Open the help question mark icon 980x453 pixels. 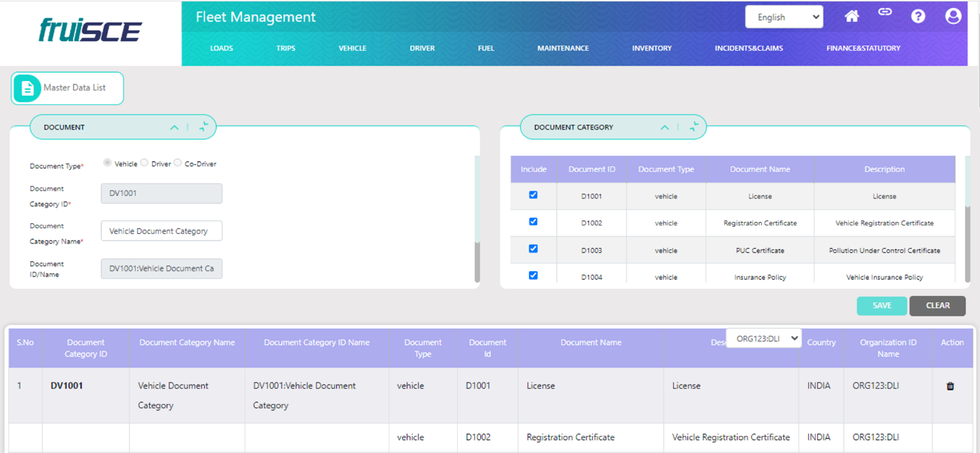click(x=918, y=16)
